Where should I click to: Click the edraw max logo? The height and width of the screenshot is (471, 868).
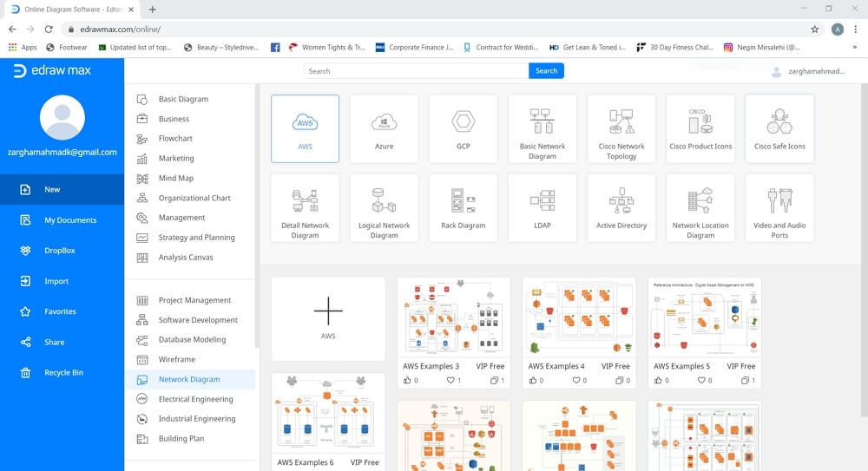tap(52, 70)
